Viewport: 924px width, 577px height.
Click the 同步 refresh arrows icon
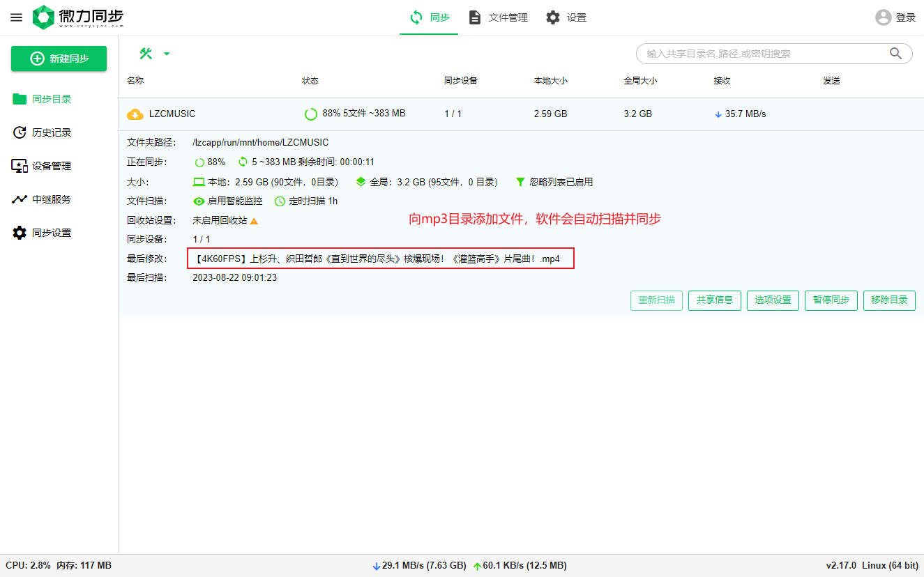point(416,17)
